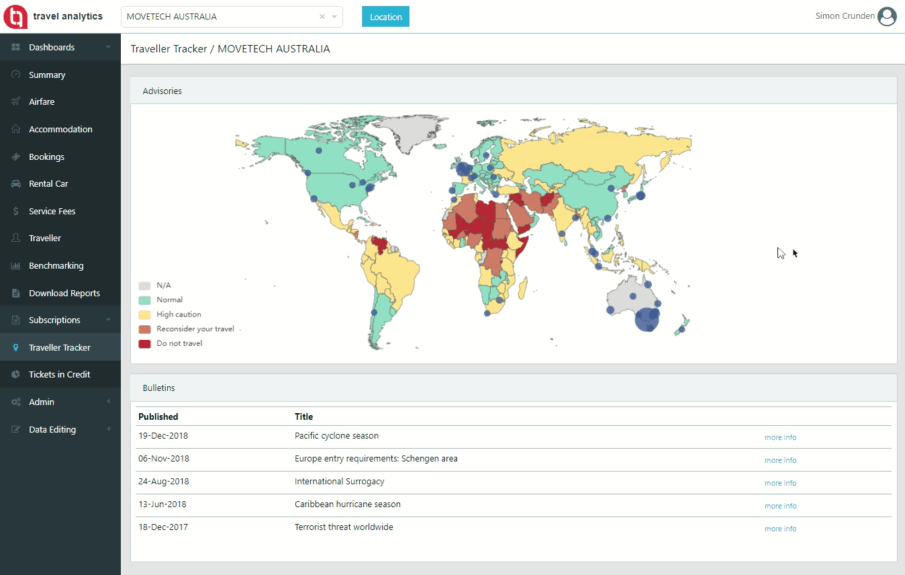Open more info for Pacific cyclone season
Viewport: 905px width, 575px height.
pyautogui.click(x=780, y=438)
